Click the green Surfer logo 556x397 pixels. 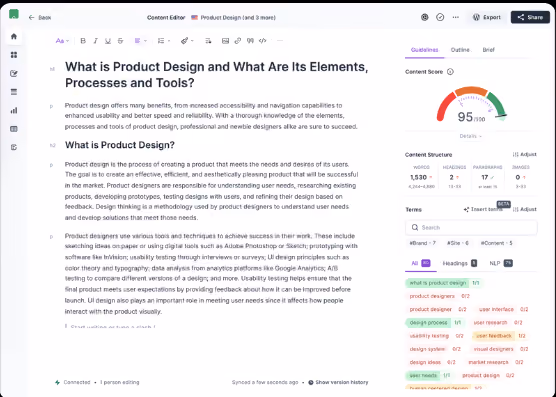(x=14, y=14)
